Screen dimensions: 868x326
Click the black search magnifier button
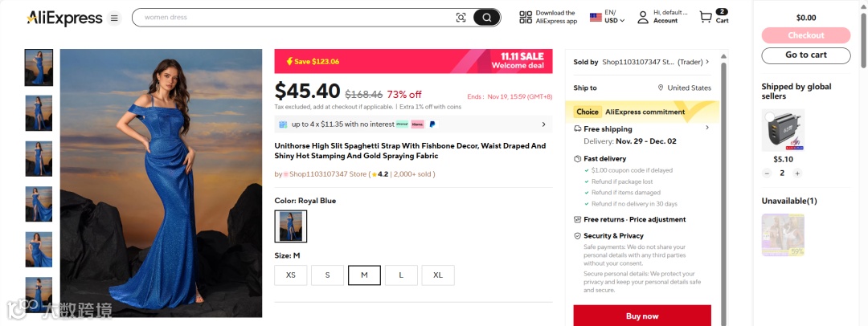point(486,18)
